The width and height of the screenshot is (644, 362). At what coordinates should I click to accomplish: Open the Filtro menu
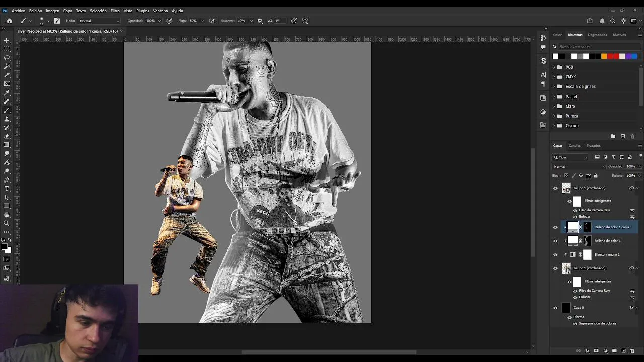pos(115,11)
